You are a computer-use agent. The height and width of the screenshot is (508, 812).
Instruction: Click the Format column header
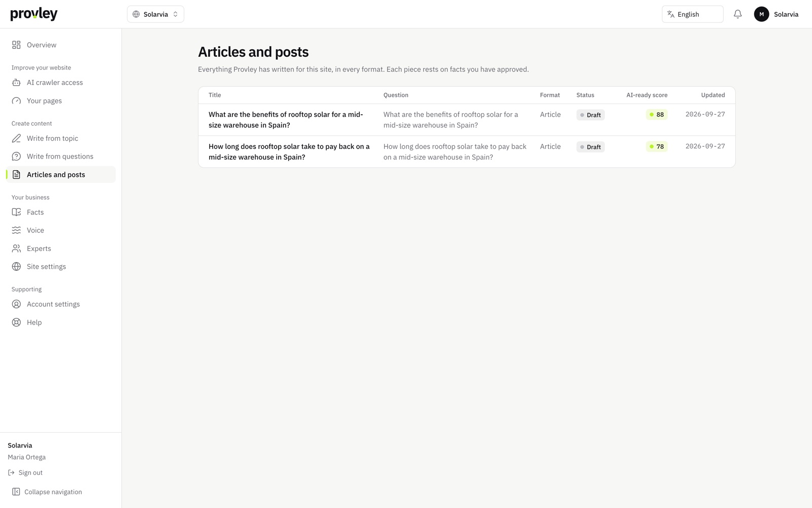(550, 95)
